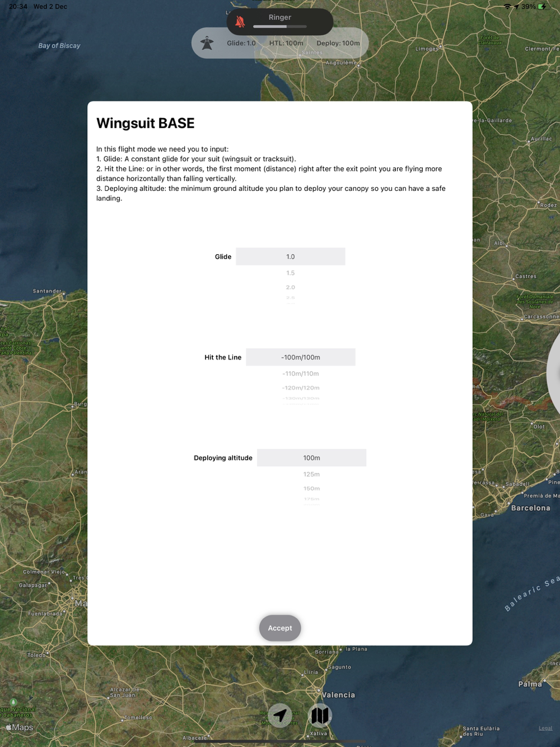Click the 'Glide' picker label
Screen dimensions: 560x747
(x=223, y=256)
